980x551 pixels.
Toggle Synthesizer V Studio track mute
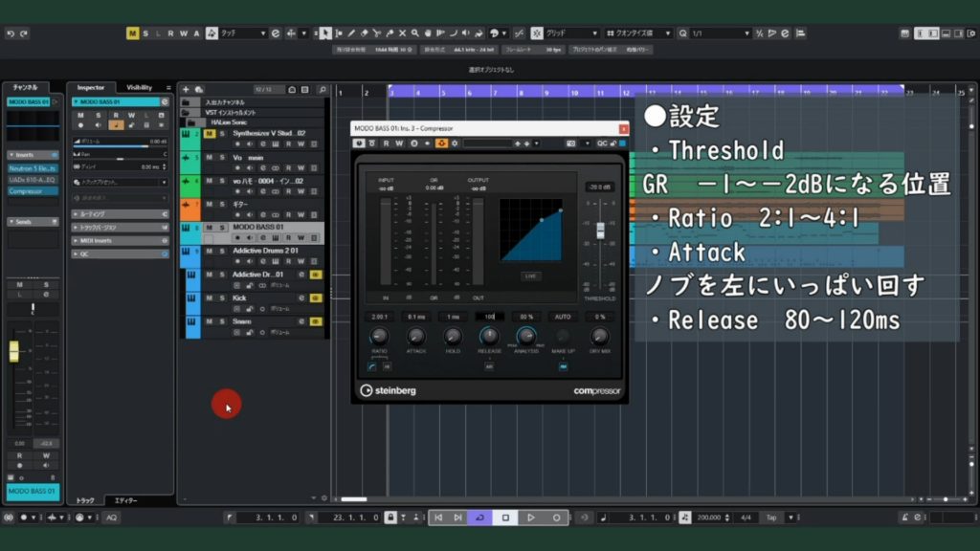[210, 133]
